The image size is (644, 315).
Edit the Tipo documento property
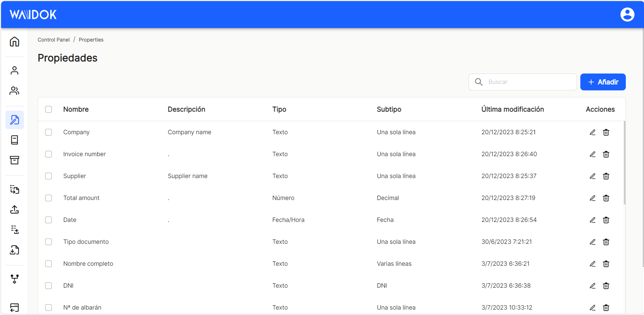(x=592, y=242)
